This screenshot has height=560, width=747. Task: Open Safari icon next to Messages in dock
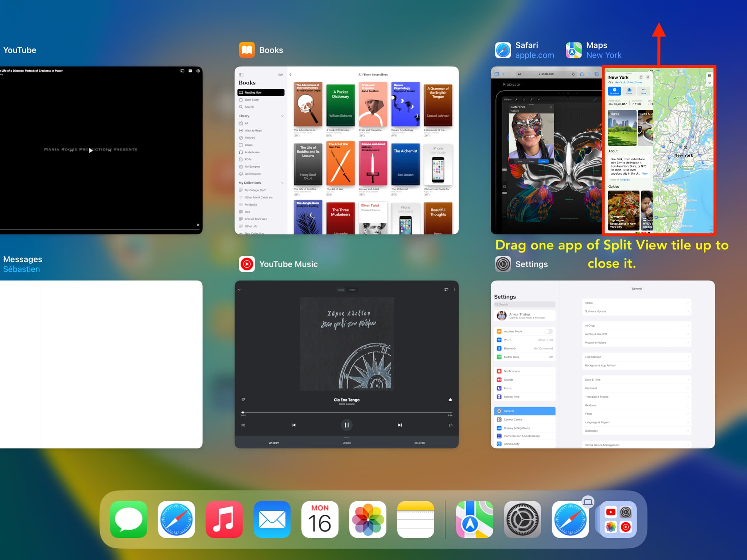[x=176, y=519]
